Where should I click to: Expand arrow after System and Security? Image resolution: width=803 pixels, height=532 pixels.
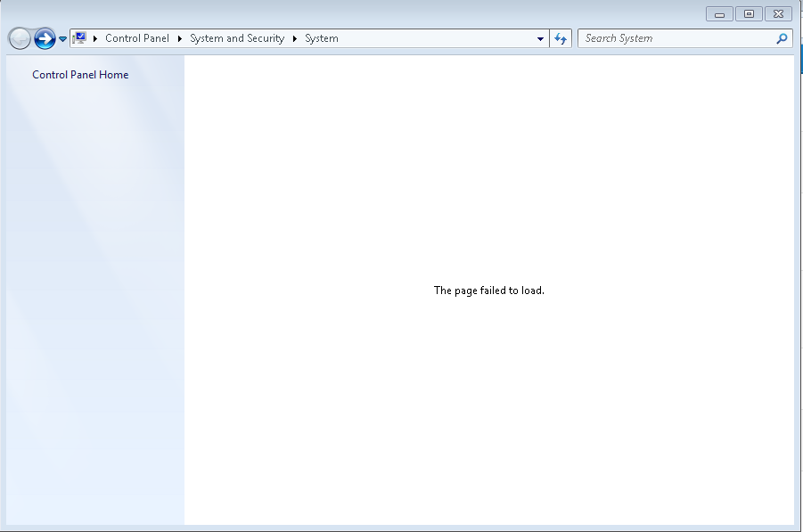[295, 38]
